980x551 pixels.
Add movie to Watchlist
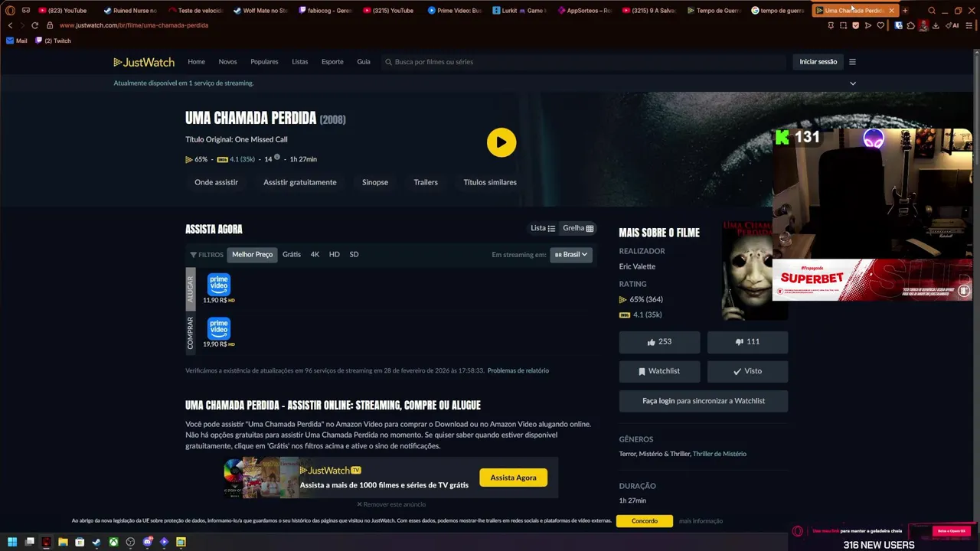click(659, 371)
